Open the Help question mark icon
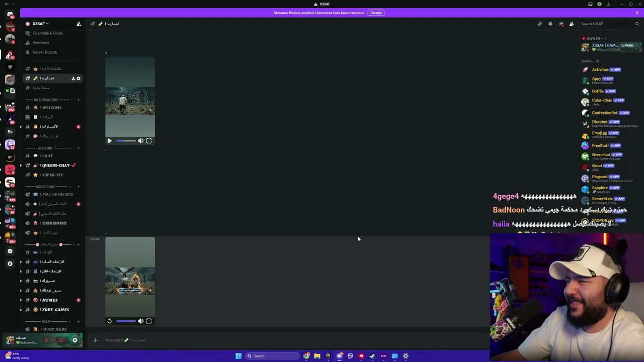 click(x=599, y=4)
